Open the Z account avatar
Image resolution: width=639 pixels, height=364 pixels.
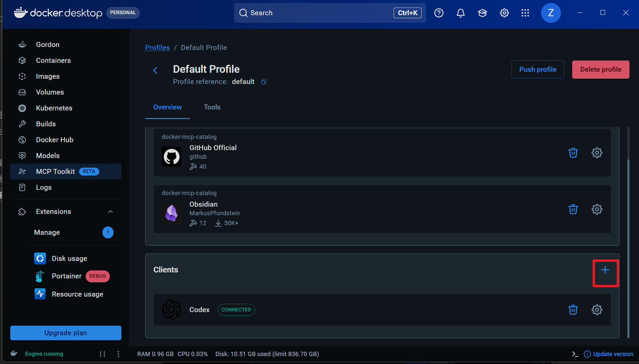pos(551,13)
